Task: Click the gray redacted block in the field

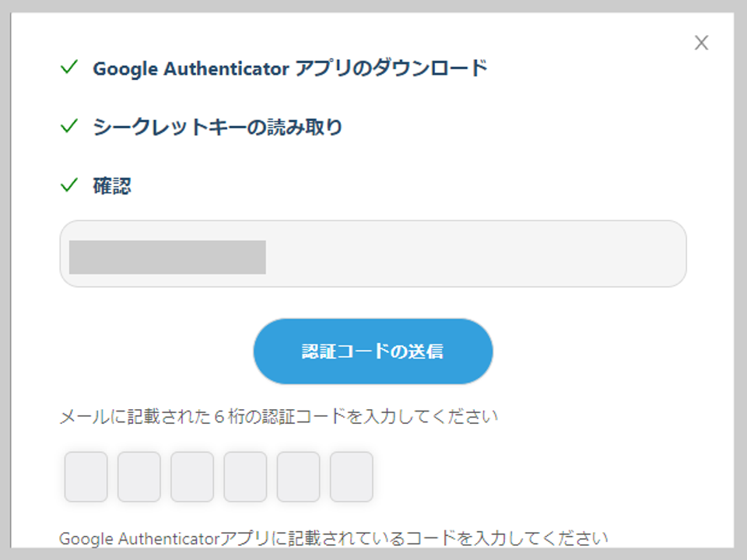Action: 167,257
